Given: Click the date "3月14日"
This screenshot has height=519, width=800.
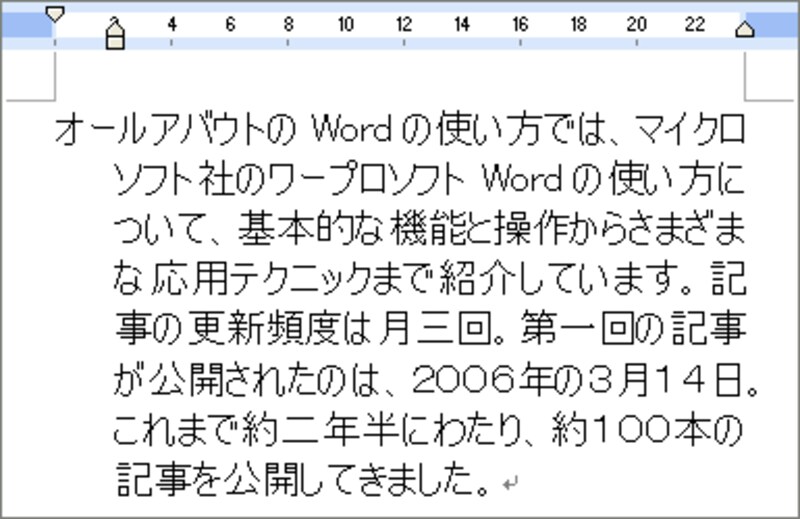Looking at the screenshot, I should 665,378.
